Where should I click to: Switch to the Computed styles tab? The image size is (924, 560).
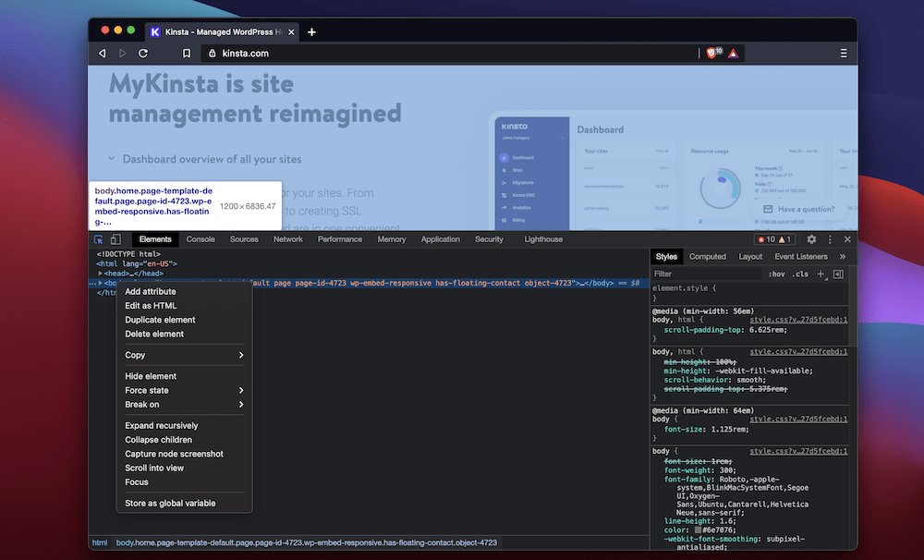tap(708, 256)
